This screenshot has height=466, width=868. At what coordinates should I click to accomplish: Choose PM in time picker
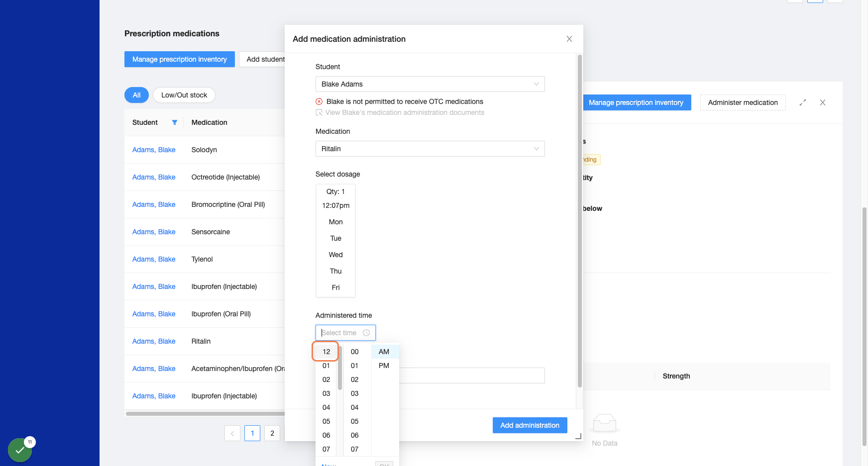click(385, 366)
